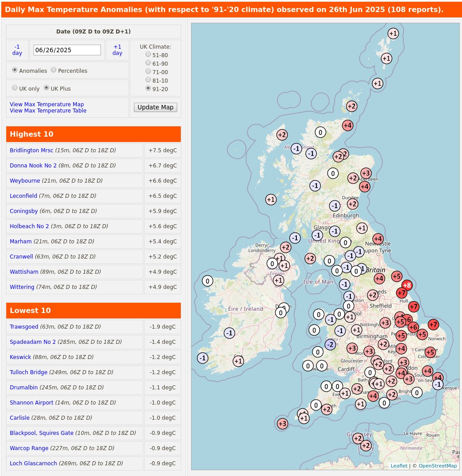Click the +4 marker in far north Scotland
This screenshot has height=476, width=462.
click(x=348, y=125)
